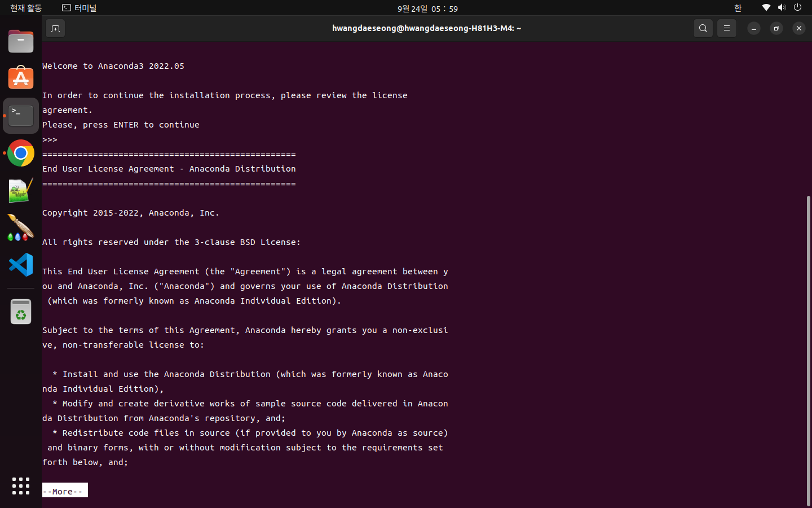
Task: Click the 'Copyright 2015-2022, Anaconda, Inc.' line
Action: [x=131, y=213]
